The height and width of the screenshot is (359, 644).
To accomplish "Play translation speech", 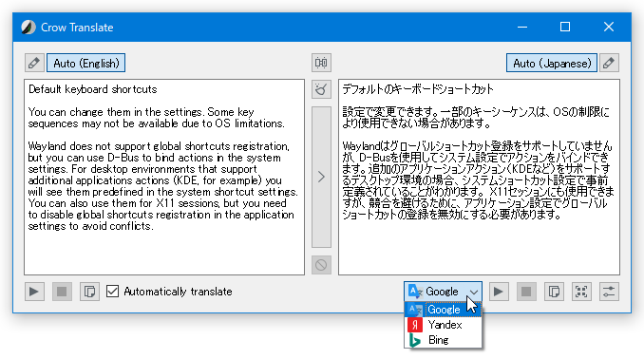I will pos(499,292).
